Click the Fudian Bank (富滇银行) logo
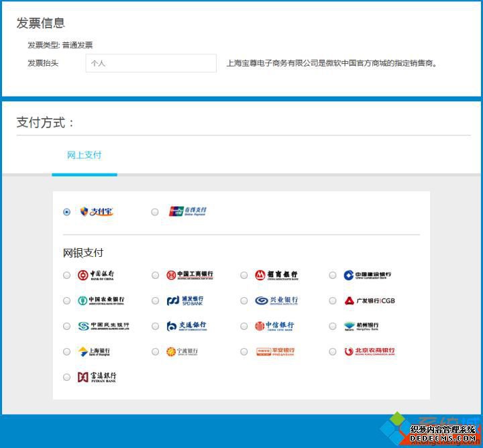 97,377
